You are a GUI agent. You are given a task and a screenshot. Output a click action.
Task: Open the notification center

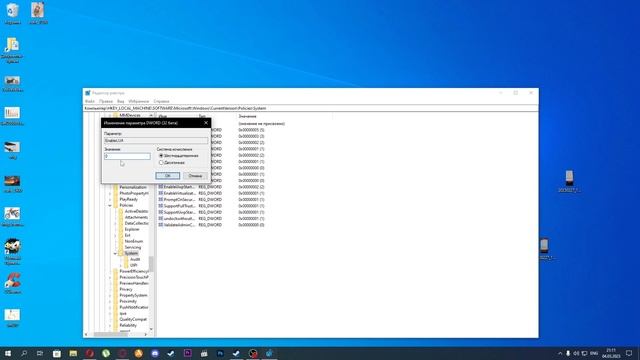point(629,353)
